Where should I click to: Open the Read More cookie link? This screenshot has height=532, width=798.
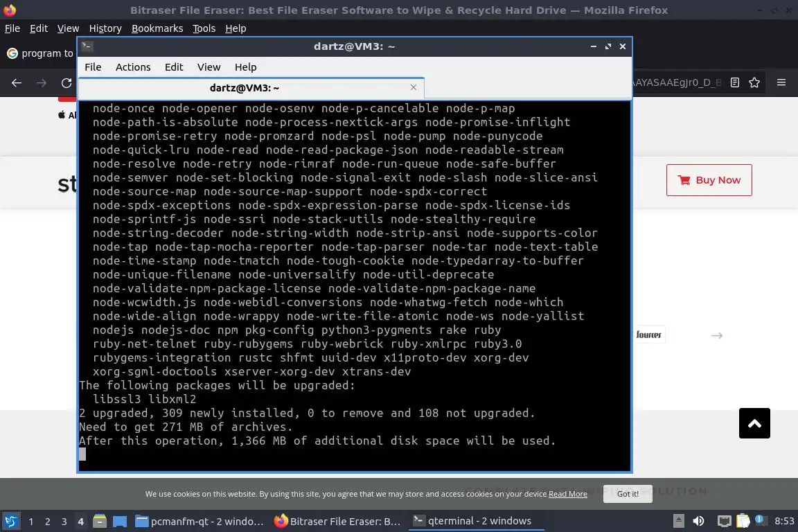pos(567,494)
